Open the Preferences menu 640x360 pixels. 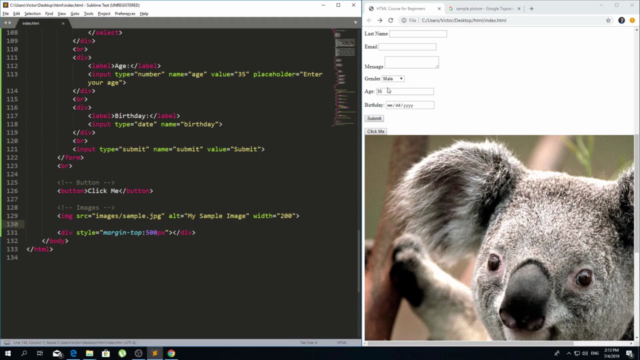125,13
